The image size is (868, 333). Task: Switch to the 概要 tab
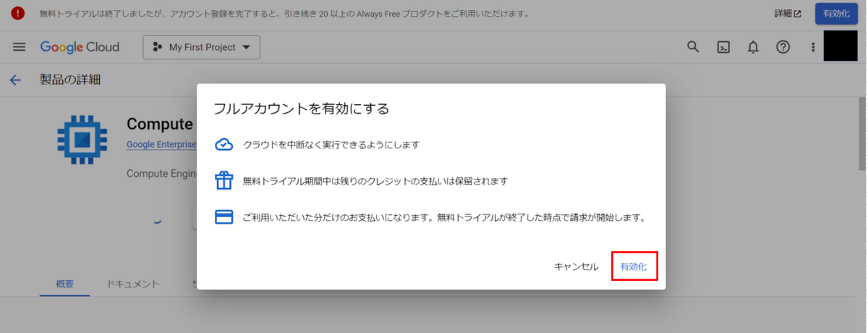coord(65,284)
